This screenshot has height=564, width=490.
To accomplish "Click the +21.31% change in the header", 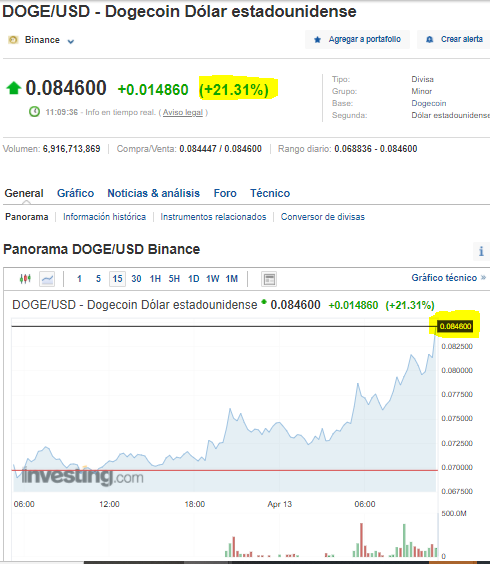I will [234, 90].
